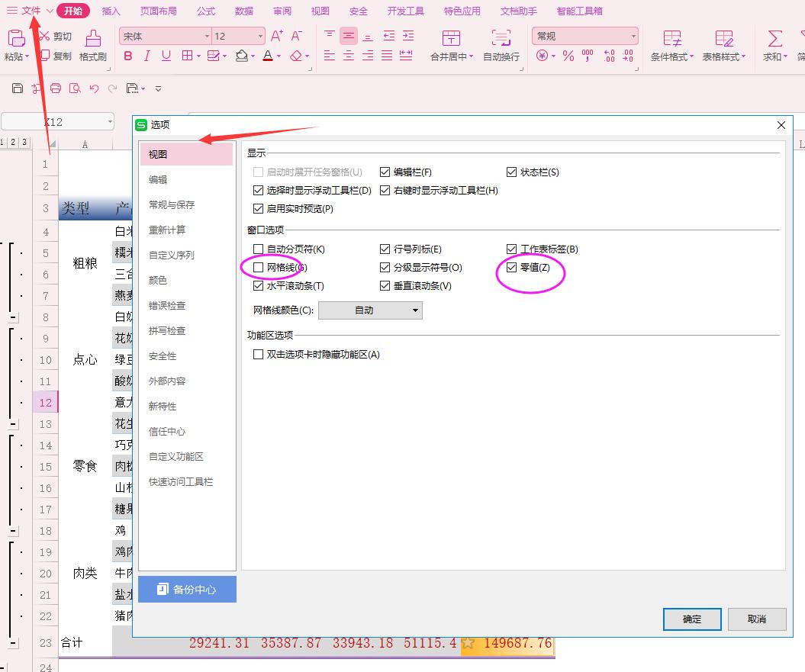Apply percent style format

tap(568, 56)
